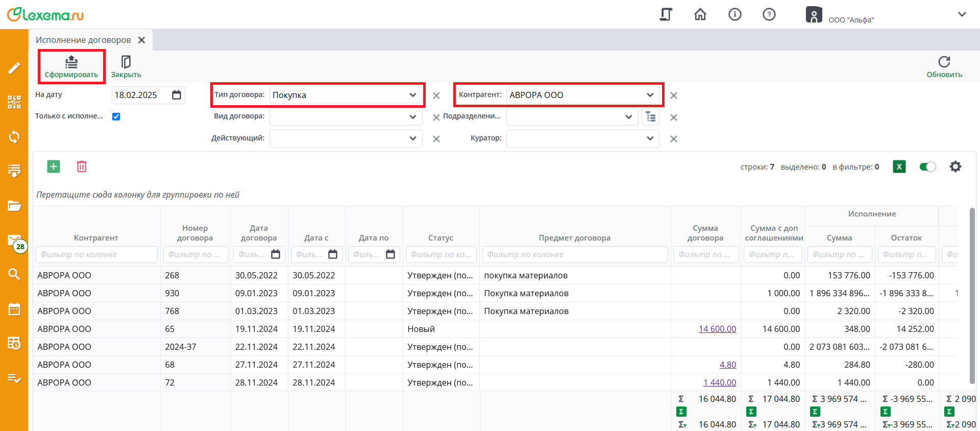The width and height of the screenshot is (980, 431).
Task: Click the vertical scrollbar of the table
Action: [972, 296]
